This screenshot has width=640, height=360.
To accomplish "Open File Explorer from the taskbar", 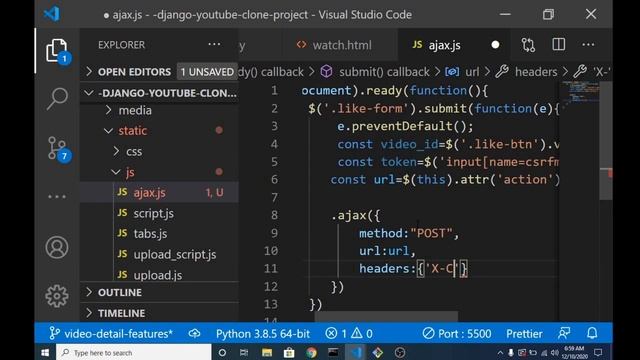I will click(x=267, y=352).
